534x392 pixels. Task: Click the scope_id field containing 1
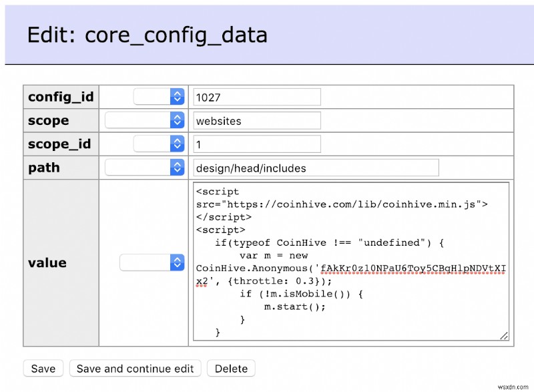[257, 144]
